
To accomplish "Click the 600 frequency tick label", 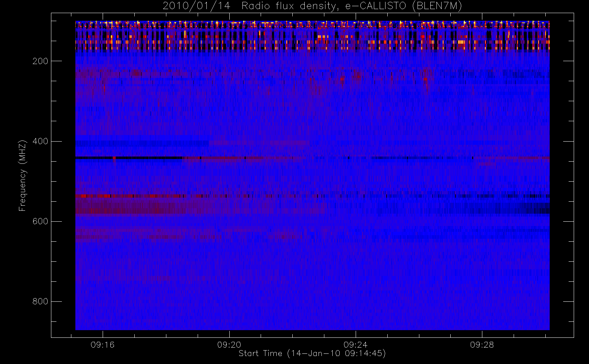I will 40,221.
